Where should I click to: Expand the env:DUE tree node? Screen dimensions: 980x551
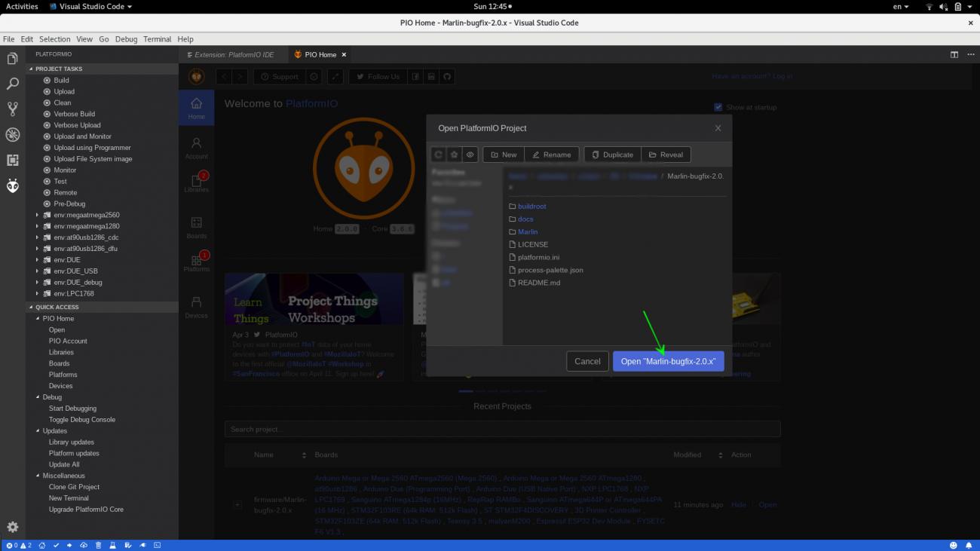tap(37, 260)
